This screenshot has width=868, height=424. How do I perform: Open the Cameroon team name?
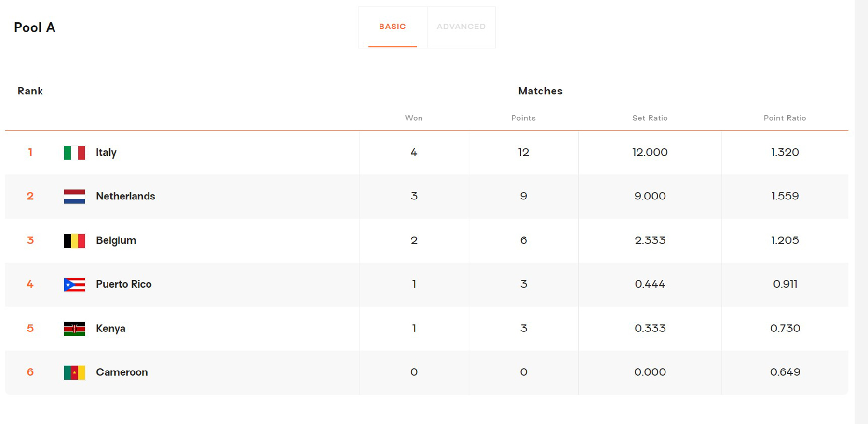122,372
